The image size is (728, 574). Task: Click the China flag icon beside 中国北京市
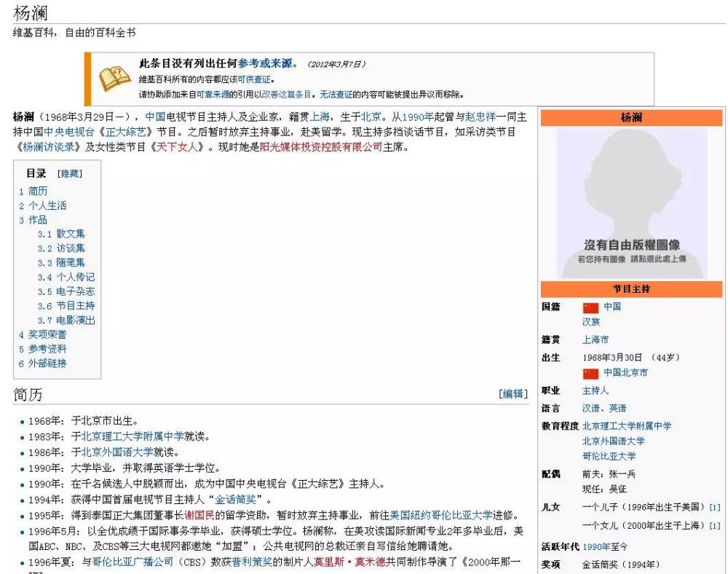point(590,374)
